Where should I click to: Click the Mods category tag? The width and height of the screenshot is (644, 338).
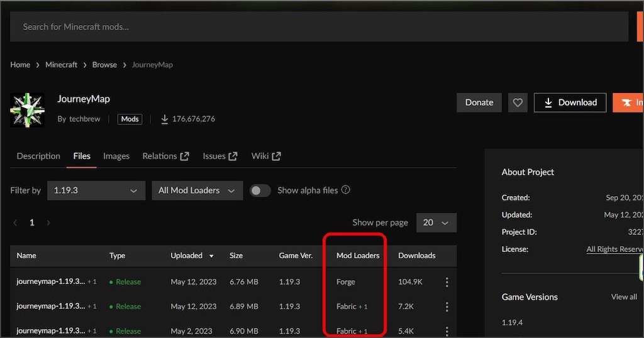(130, 119)
